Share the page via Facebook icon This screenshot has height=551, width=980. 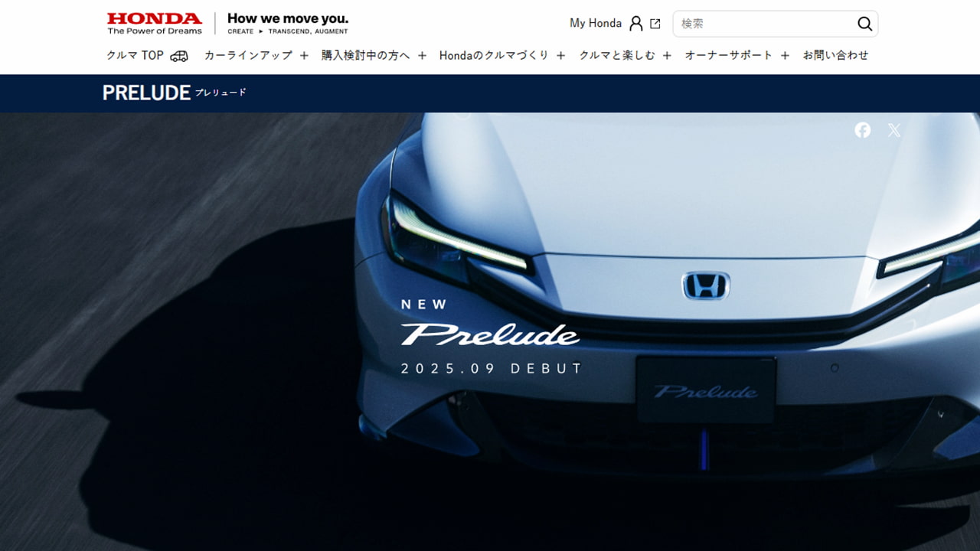click(863, 130)
